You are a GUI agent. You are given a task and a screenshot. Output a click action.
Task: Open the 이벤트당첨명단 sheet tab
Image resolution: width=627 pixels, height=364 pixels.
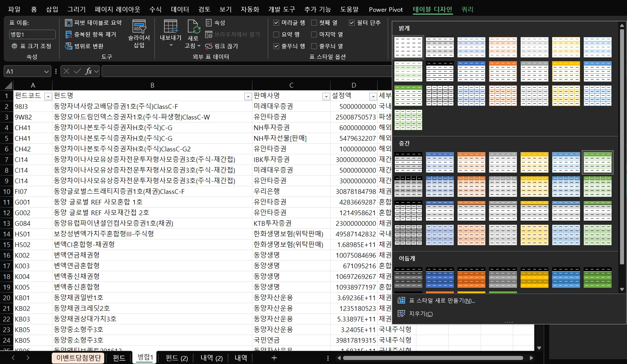79,358
